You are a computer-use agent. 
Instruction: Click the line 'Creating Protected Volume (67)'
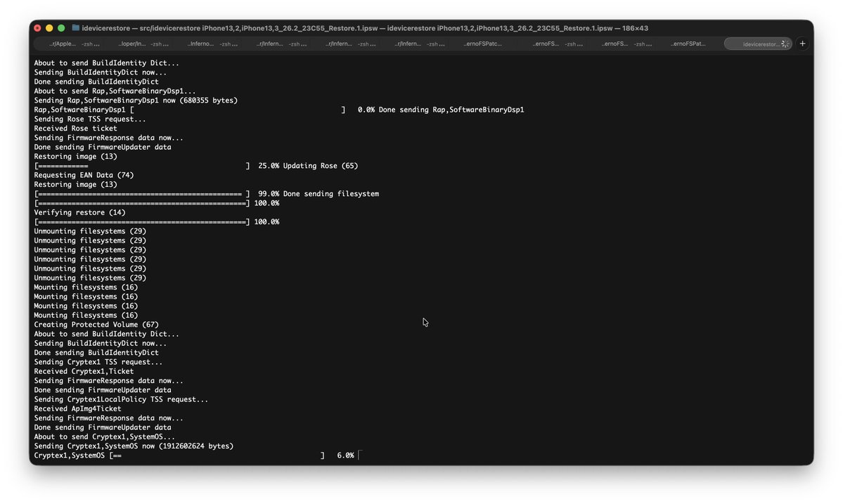96,325
